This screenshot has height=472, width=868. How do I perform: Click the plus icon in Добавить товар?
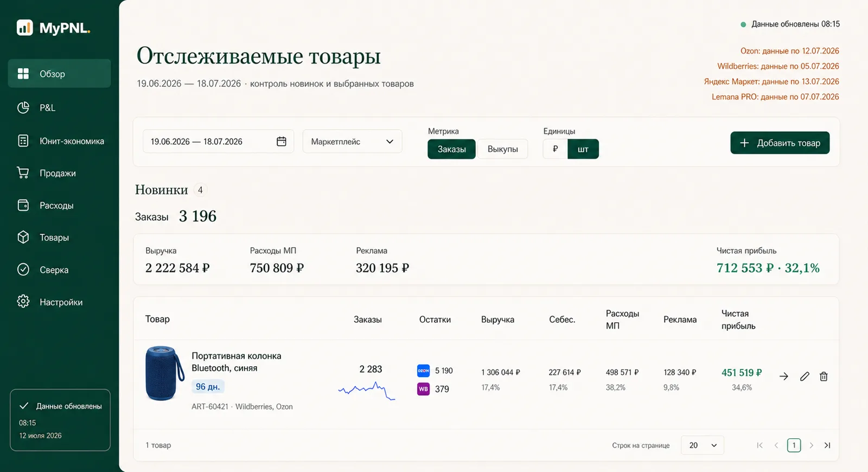point(745,143)
